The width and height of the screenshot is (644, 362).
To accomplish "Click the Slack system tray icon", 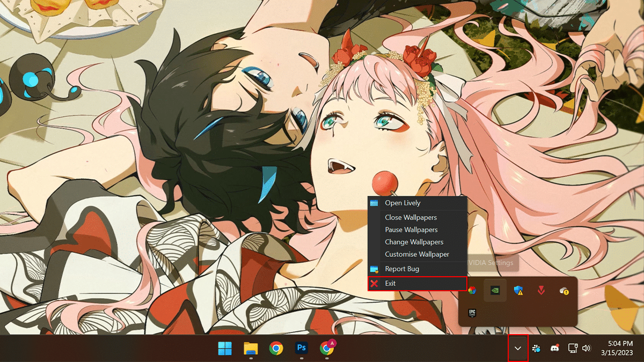I will (x=536, y=348).
